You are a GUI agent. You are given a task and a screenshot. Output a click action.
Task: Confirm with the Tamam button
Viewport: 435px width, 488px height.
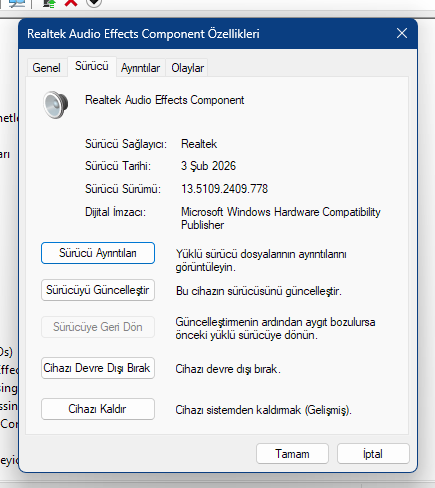(x=292, y=454)
